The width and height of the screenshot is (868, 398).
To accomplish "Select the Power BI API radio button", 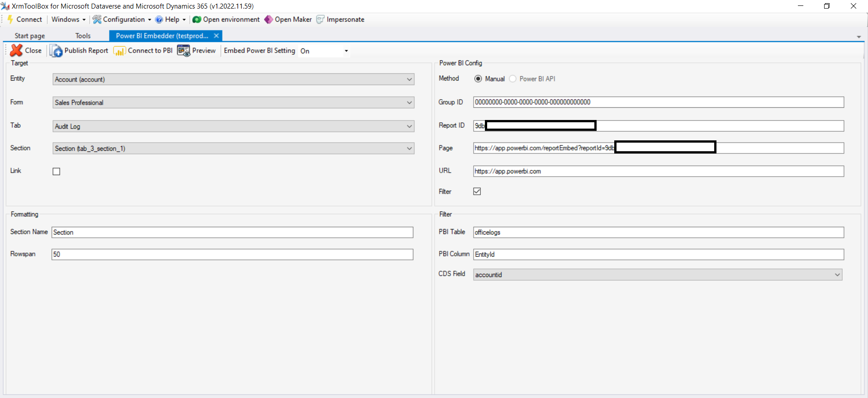I will click(512, 79).
